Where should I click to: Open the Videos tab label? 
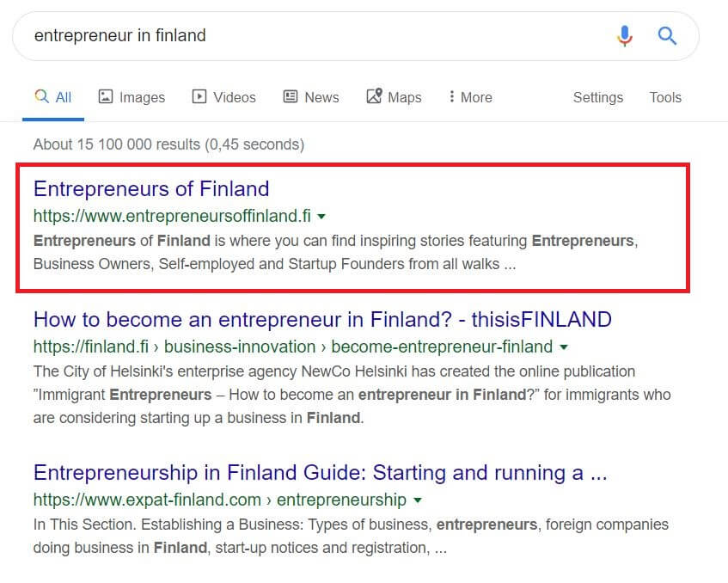coord(235,97)
